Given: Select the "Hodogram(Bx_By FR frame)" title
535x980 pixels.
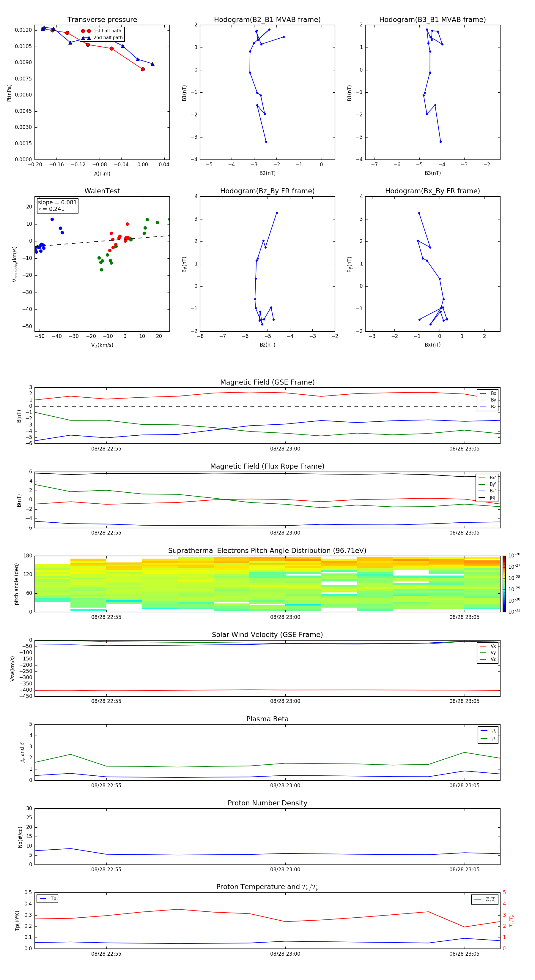Looking at the screenshot, I should (x=432, y=191).
